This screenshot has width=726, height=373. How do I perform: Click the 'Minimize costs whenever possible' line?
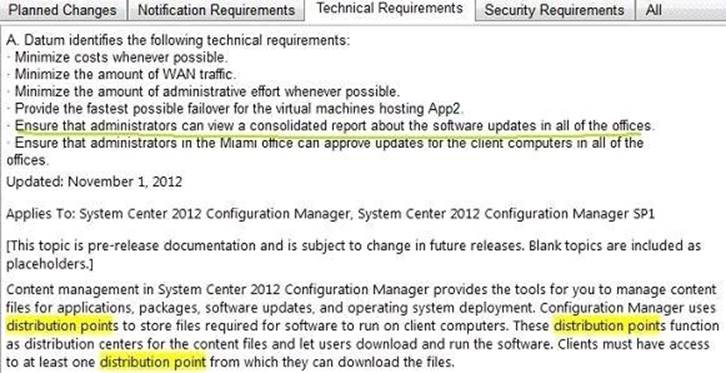tap(121, 57)
